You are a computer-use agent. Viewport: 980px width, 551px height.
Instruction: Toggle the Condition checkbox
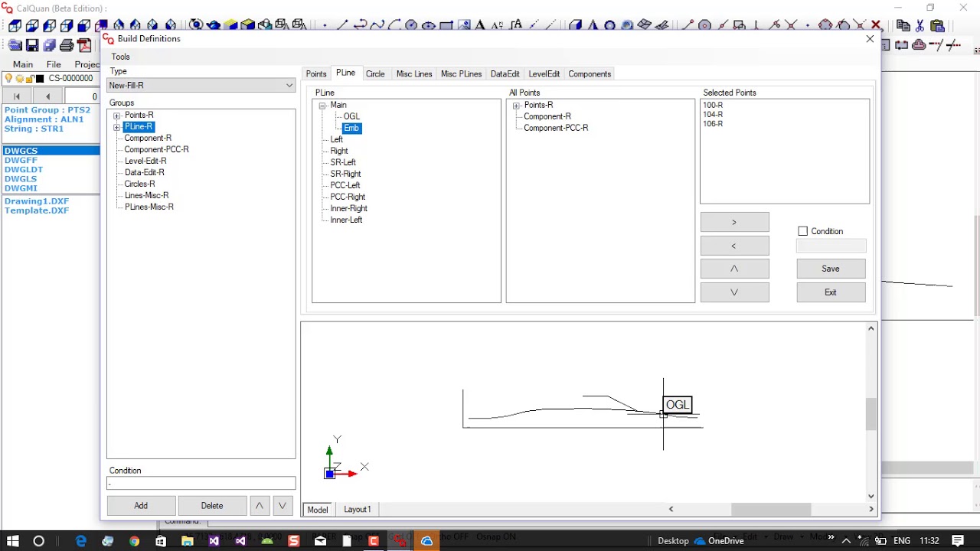[802, 231]
